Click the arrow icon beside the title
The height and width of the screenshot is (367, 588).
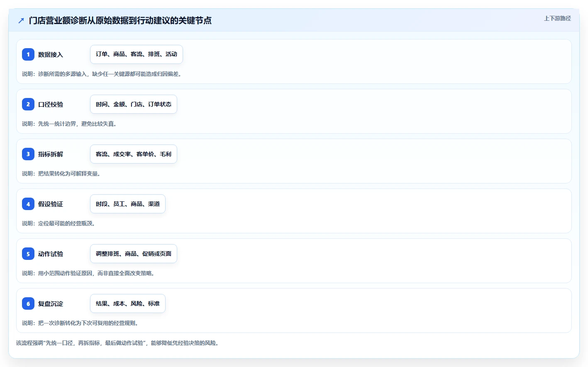coord(21,20)
